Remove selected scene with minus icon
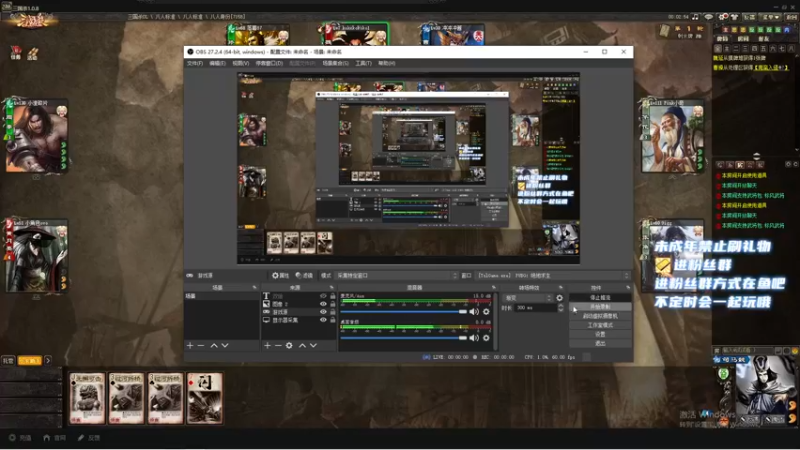This screenshot has height=450, width=800. coord(201,345)
